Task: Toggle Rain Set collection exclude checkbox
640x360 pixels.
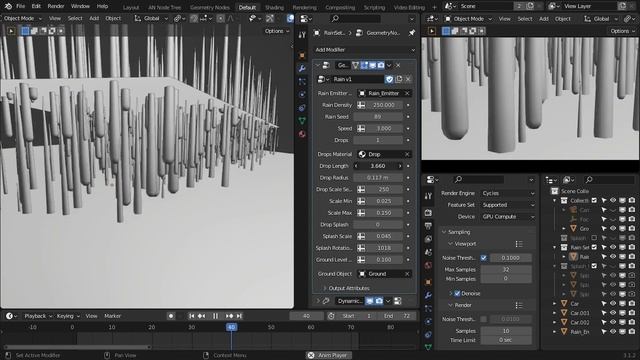Action: 594,247
